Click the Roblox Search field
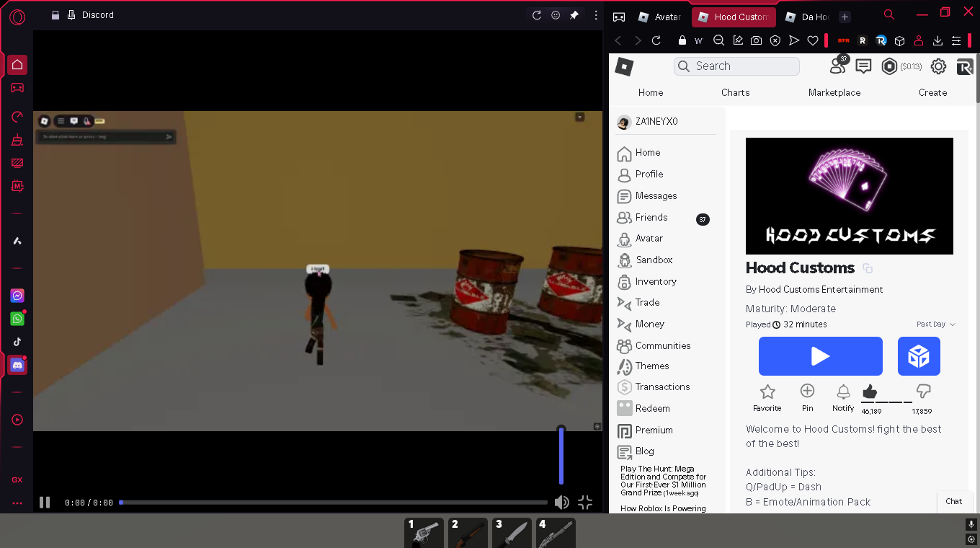980x548 pixels. pyautogui.click(x=736, y=66)
